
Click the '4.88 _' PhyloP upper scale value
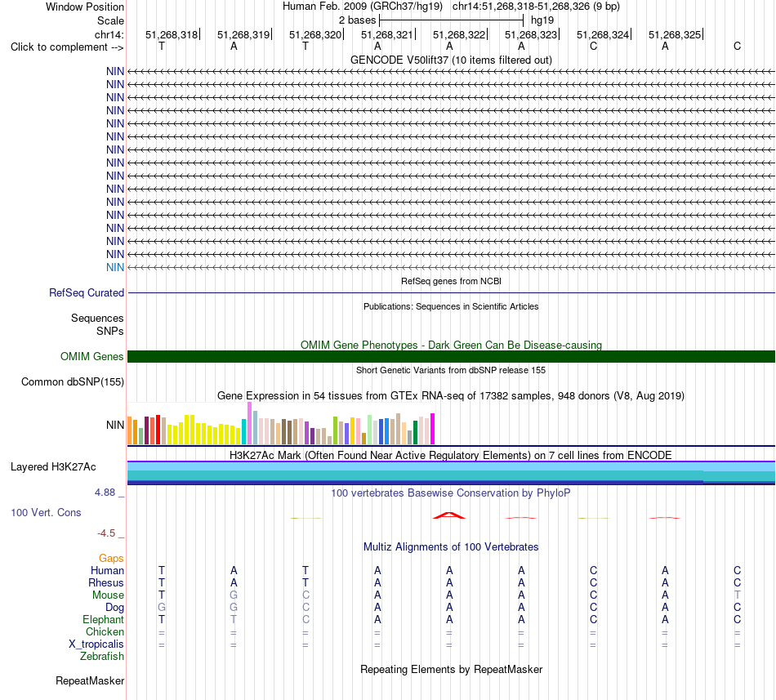(x=109, y=493)
